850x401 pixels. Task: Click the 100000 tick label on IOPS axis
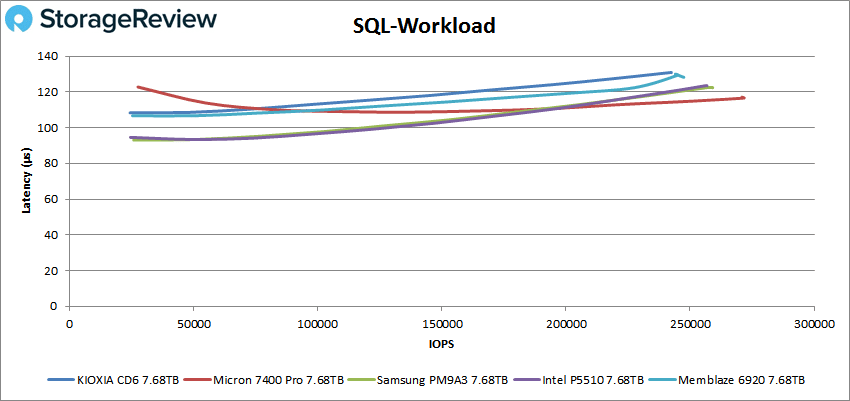click(317, 324)
